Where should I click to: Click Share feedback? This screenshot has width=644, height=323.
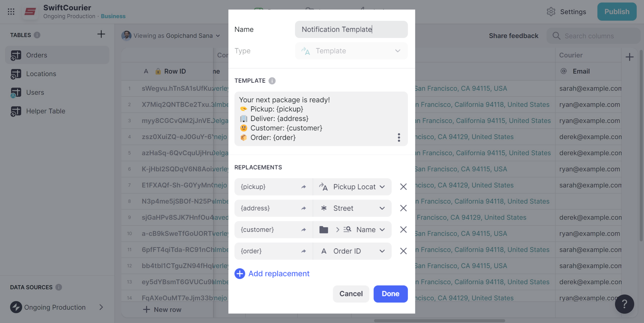point(514,36)
